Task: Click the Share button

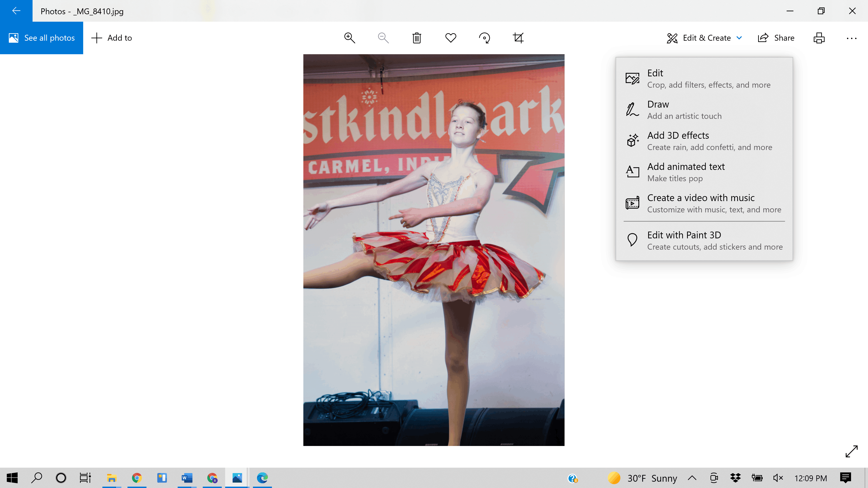Action: click(x=776, y=38)
